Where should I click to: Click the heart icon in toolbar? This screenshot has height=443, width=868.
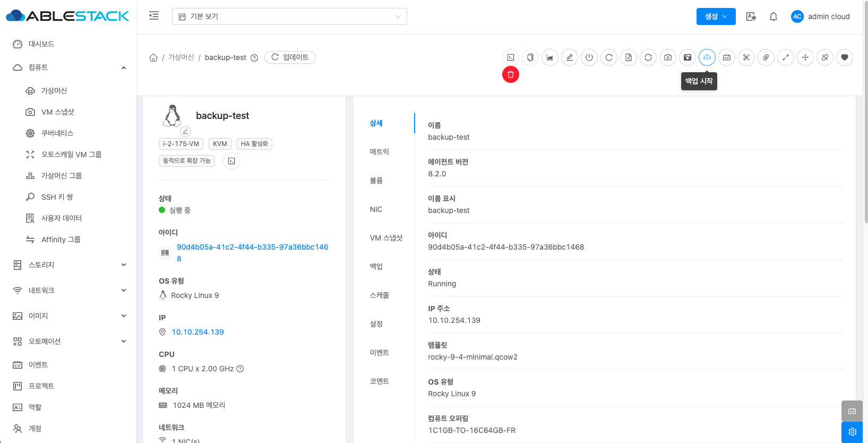pos(844,57)
